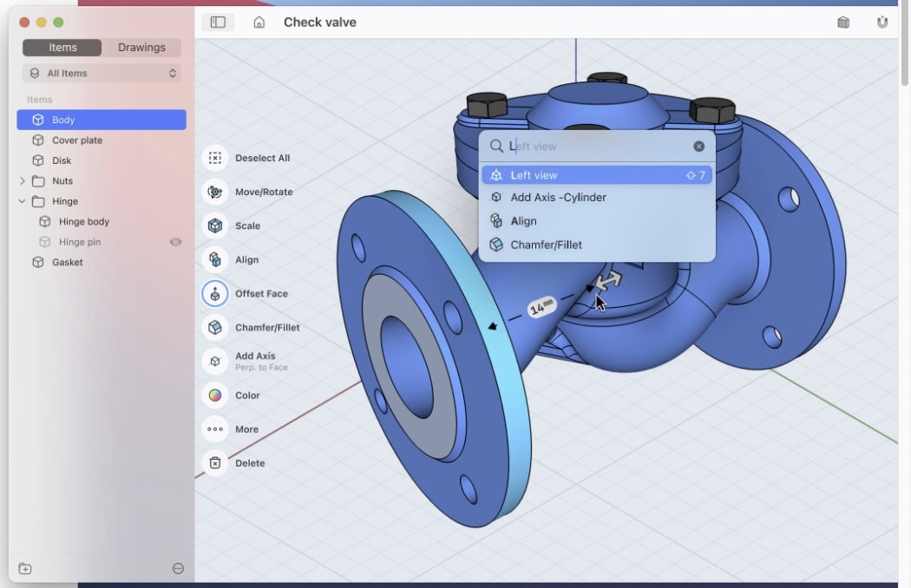Screen dimensions: 911x588
Task: Collapse the Hinge folder
Action: click(x=22, y=201)
